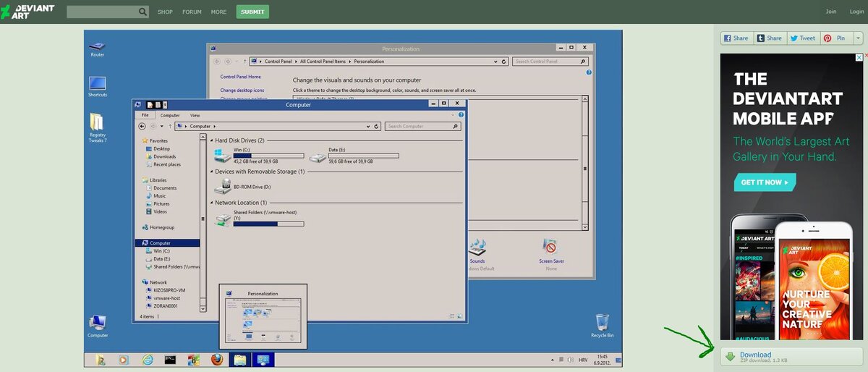Expand the ribbon in Computer window
The height and width of the screenshot is (372, 868).
(454, 115)
